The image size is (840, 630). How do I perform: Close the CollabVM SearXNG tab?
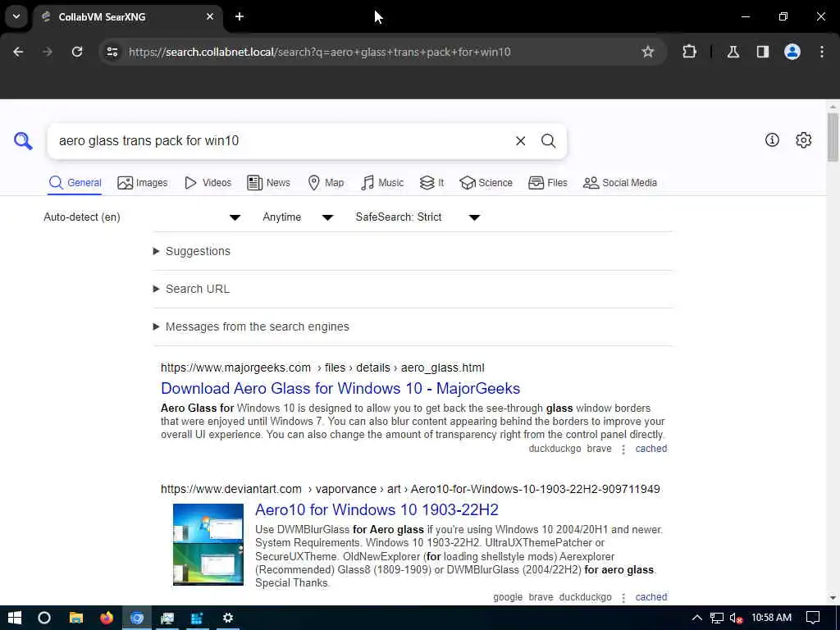[x=210, y=16]
